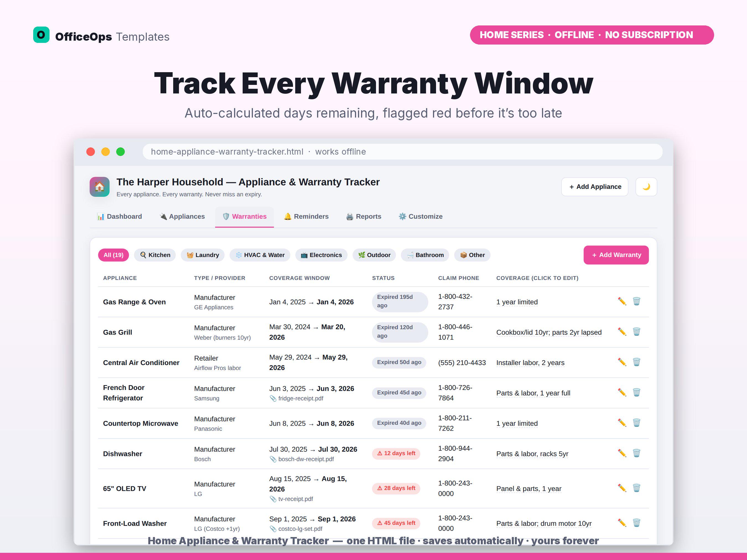Delete the 65" OLED TV warranty
The height and width of the screenshot is (560, 747).
(636, 488)
